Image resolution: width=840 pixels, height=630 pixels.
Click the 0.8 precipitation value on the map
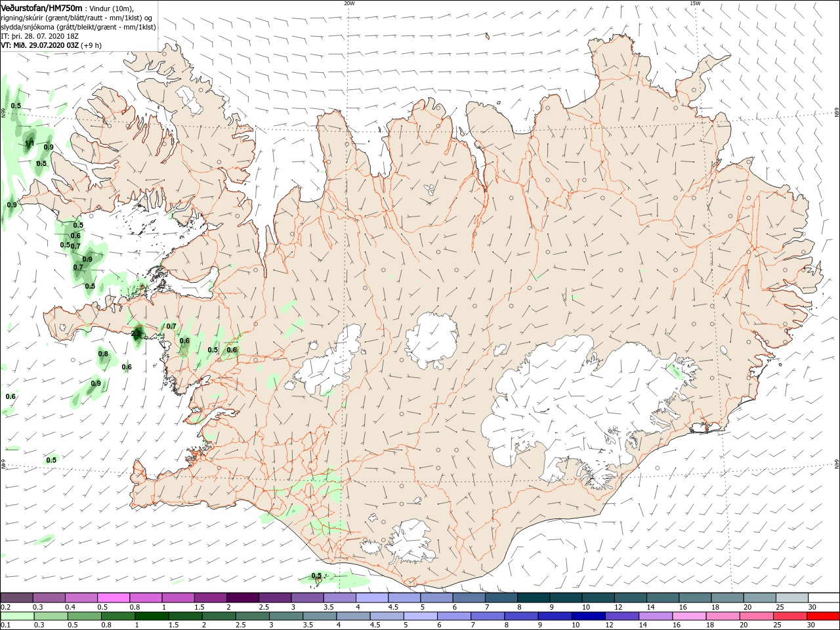[103, 354]
